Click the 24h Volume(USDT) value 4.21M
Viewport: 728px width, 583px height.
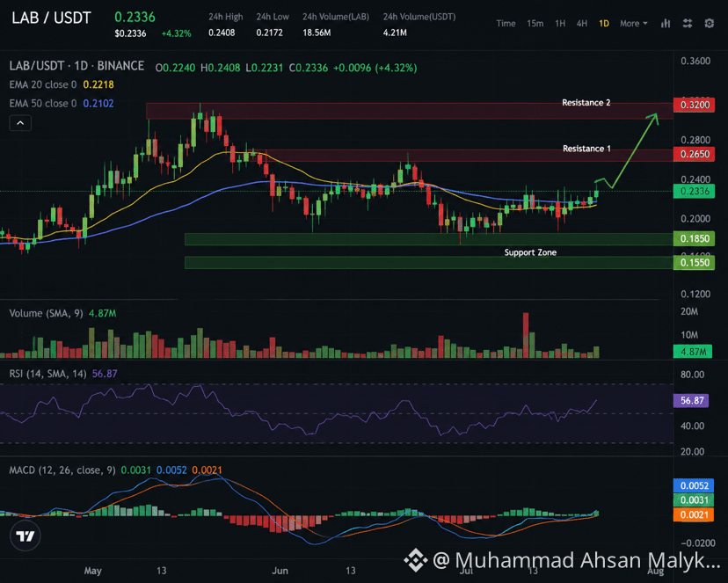(395, 33)
